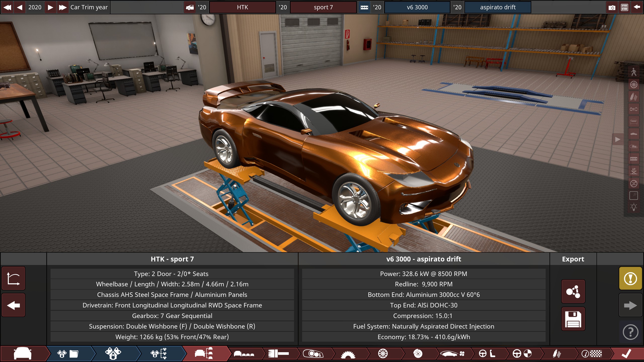The height and width of the screenshot is (362, 644).
Task: Click the 'Type: 2 Door - 2/0* Seats' row
Action: [172, 274]
